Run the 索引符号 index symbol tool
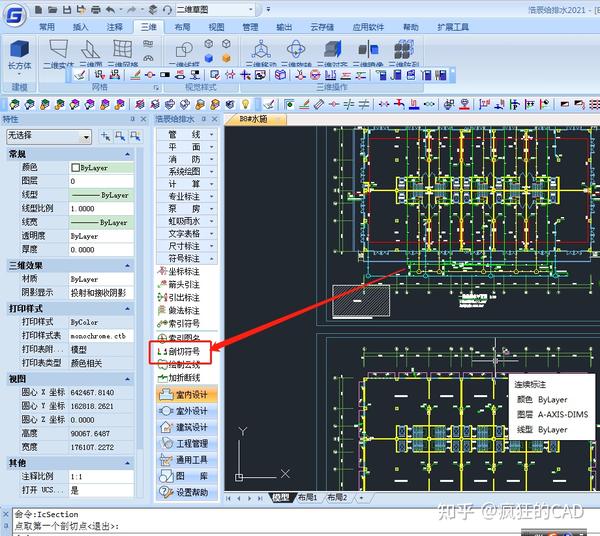The width and height of the screenshot is (600, 536). [179, 323]
